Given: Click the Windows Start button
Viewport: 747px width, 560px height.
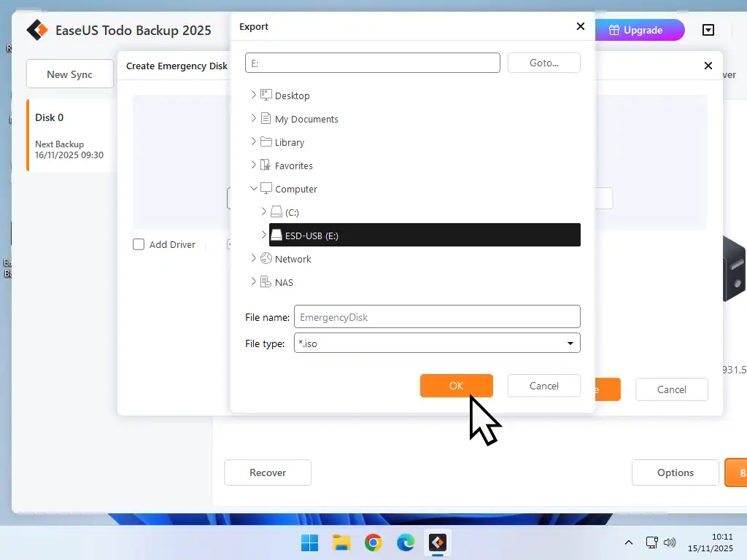Looking at the screenshot, I should (309, 542).
